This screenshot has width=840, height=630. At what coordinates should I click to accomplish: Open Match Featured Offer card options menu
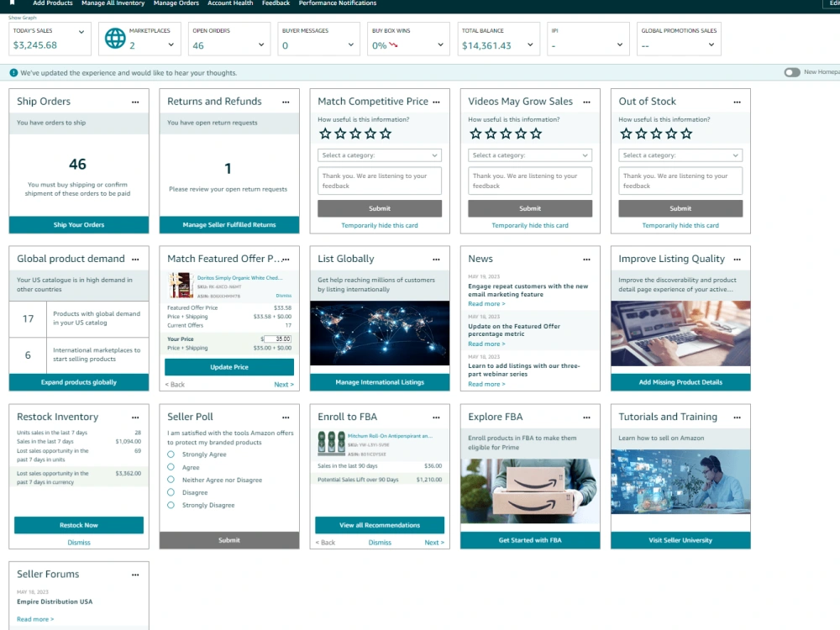(x=286, y=260)
